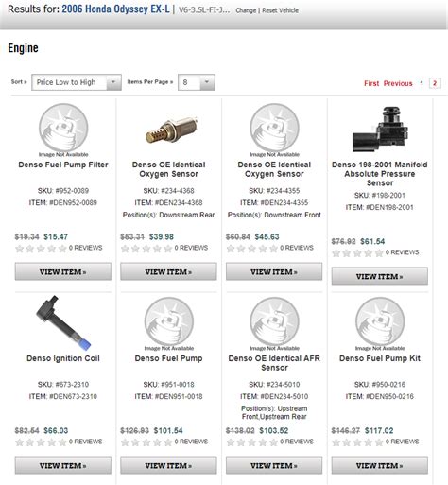The width and height of the screenshot is (448, 485).
Task: Click the Reset Vehicle link
Action: coord(280,10)
